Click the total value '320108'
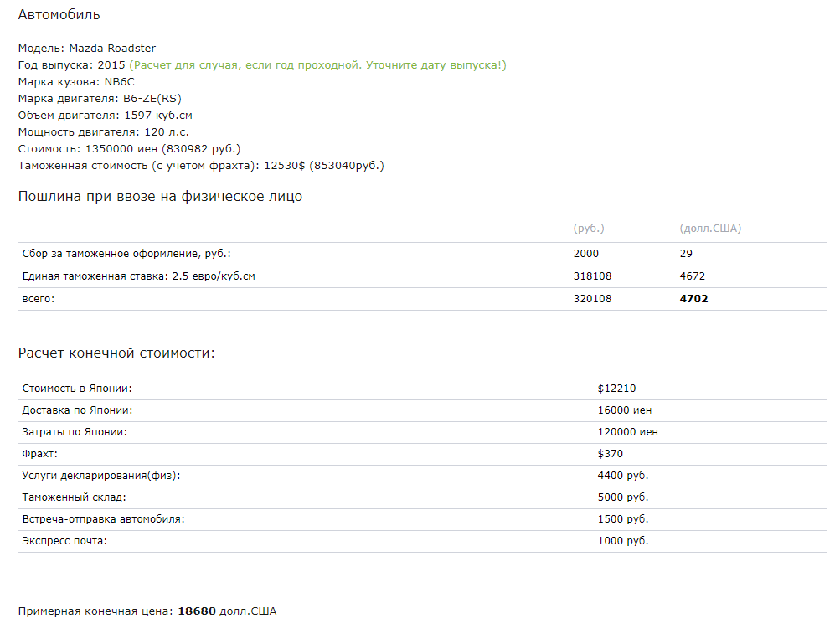The image size is (840, 644). tap(592, 298)
